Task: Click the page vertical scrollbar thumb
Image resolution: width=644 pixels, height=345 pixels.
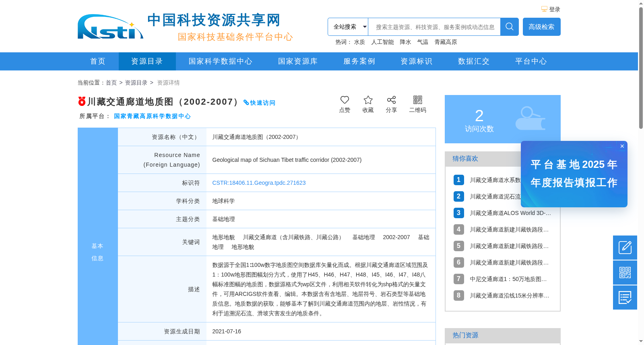Action: tap(641, 68)
